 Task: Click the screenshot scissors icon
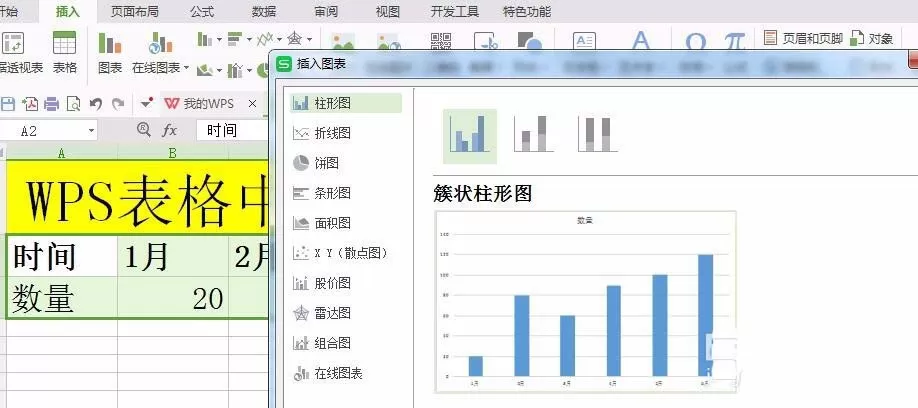pyautogui.click(x=485, y=41)
